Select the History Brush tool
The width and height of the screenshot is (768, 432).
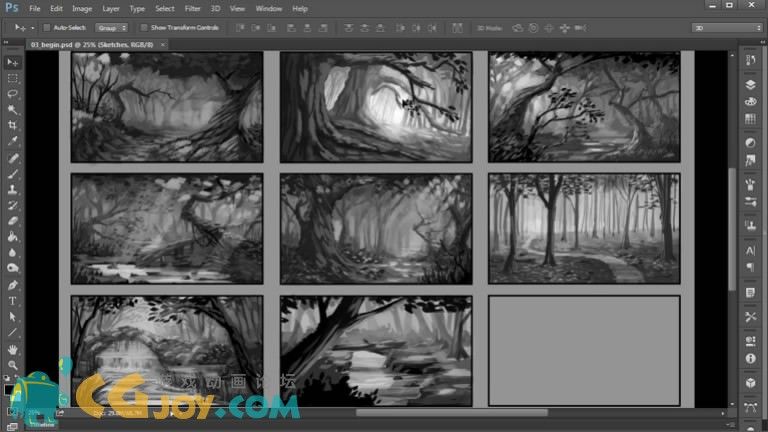[x=13, y=205]
